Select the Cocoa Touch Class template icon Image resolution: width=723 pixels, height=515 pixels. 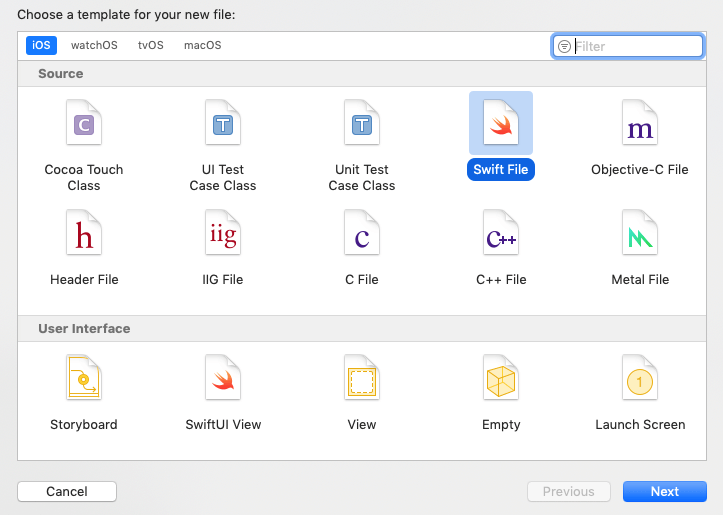84,124
